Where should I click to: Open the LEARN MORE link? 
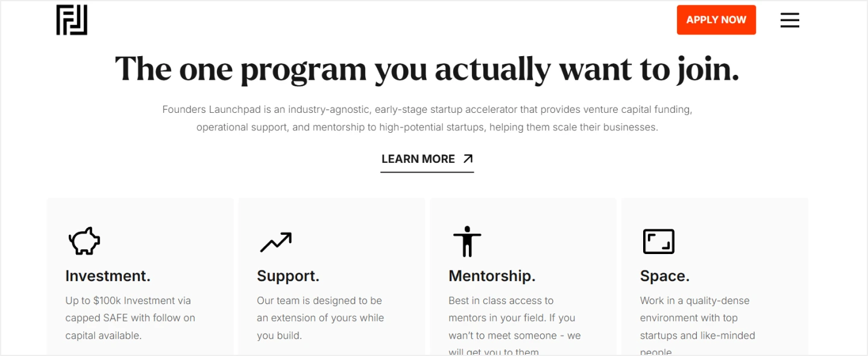tap(418, 159)
